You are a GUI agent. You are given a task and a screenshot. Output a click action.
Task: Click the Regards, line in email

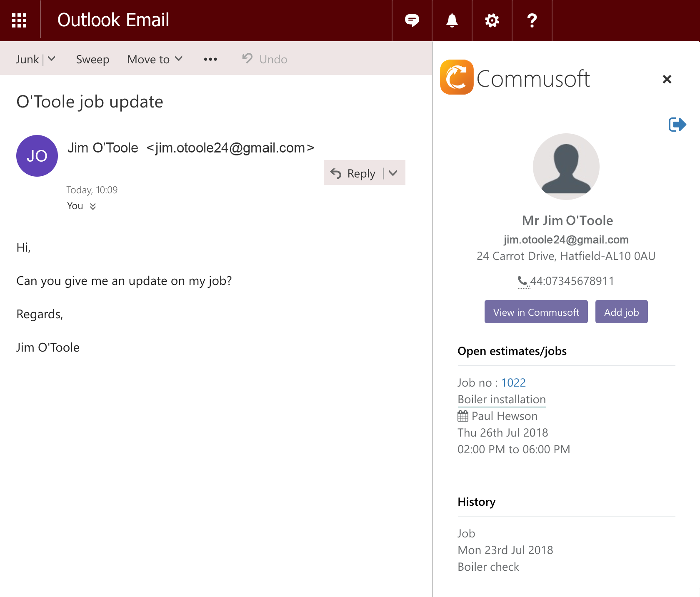tap(40, 315)
